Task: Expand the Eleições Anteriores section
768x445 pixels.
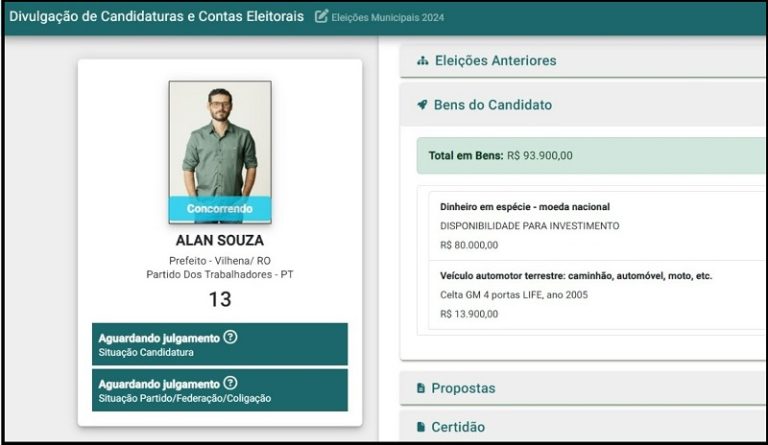Action: pyautogui.click(x=495, y=61)
